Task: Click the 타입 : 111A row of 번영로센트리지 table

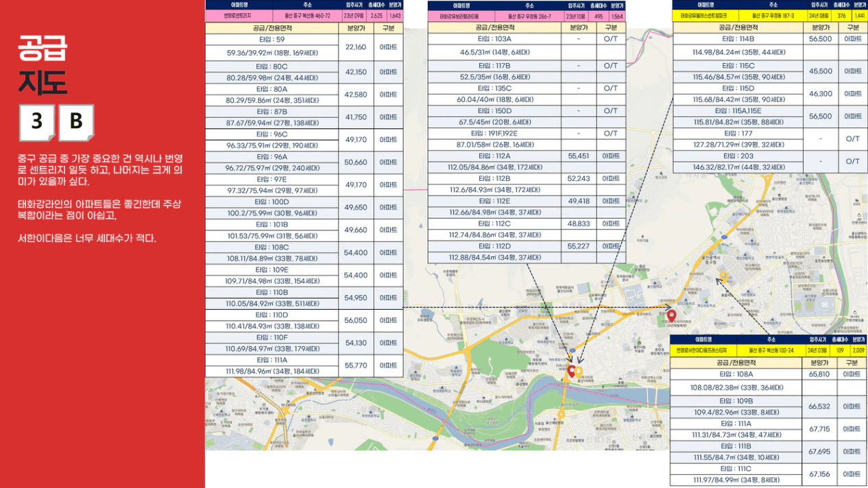Action: [271, 359]
